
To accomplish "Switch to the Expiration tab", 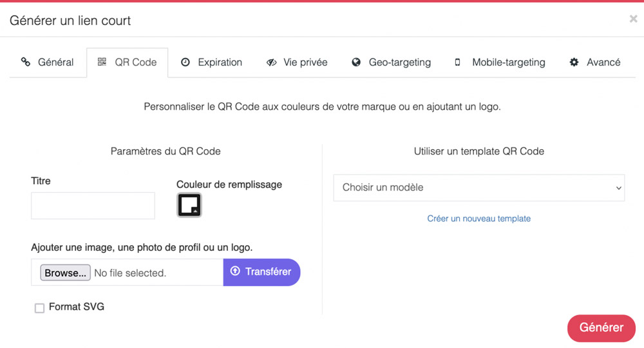I will tap(212, 62).
